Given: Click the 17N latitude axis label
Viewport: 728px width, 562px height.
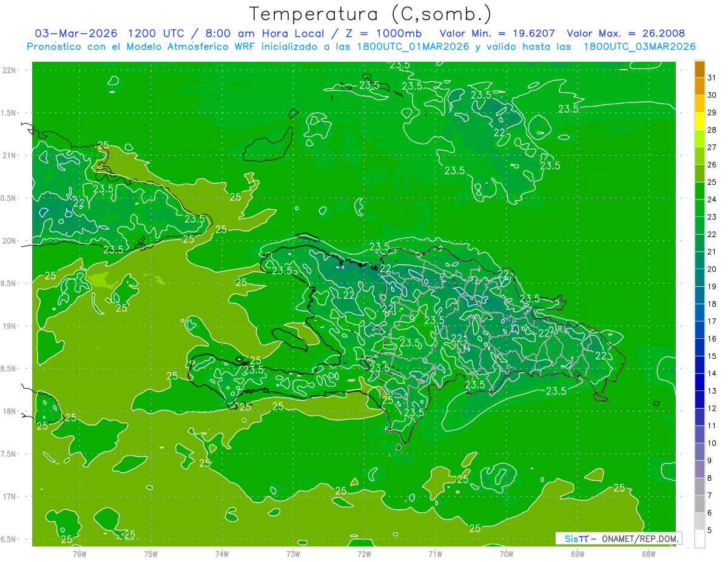Looking at the screenshot, I should point(10,497).
